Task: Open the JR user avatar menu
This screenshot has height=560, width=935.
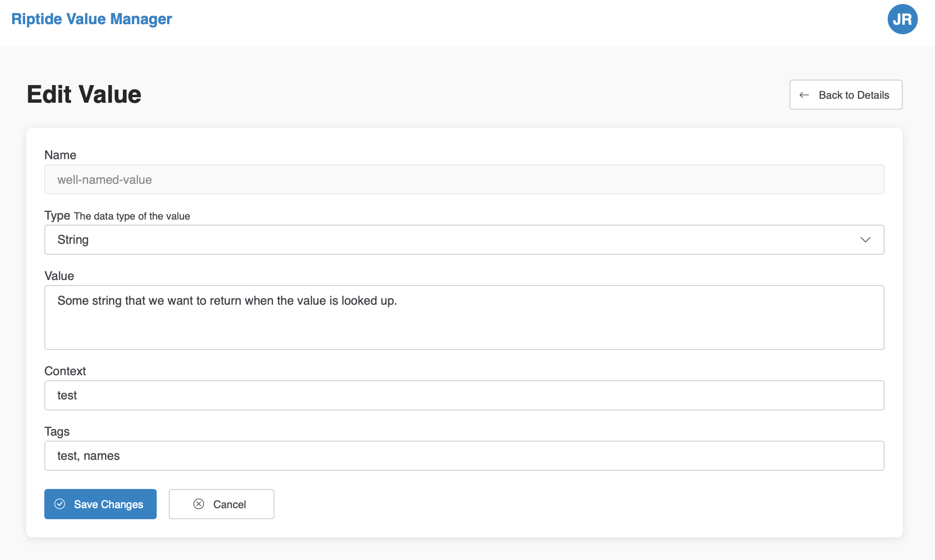Action: pos(902,19)
